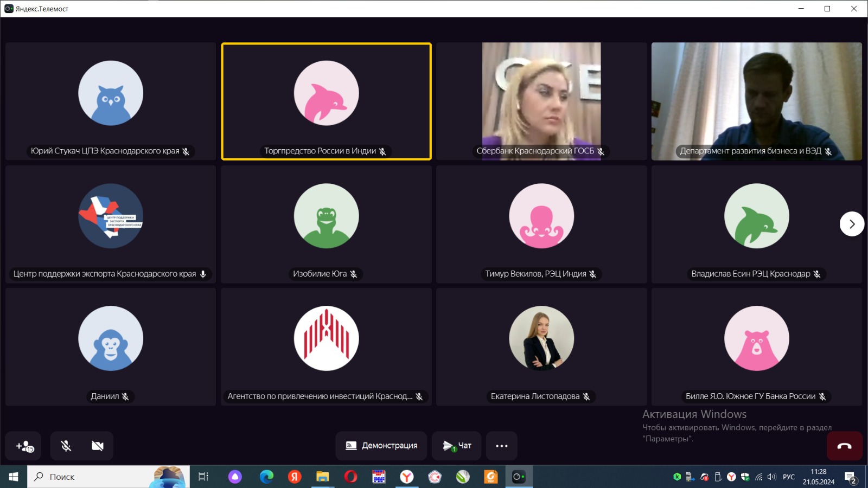This screenshot has width=868, height=488.
Task: Go to next page of participants
Action: [852, 224]
